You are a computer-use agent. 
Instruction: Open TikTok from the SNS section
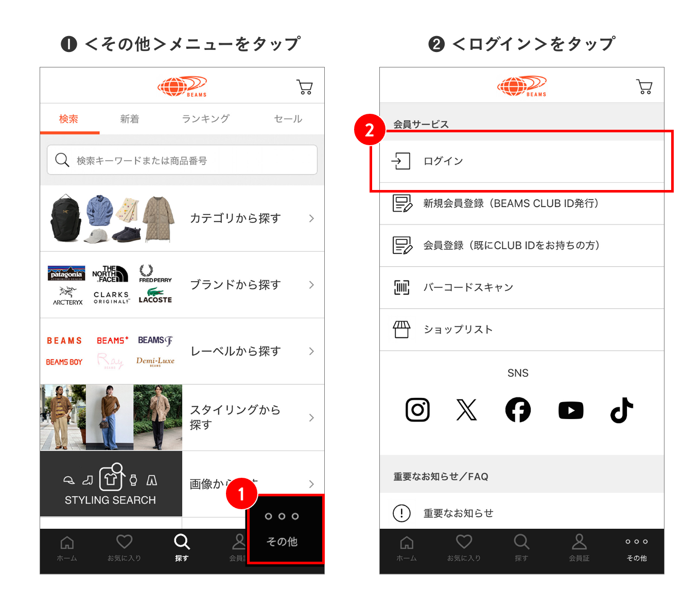click(x=622, y=410)
